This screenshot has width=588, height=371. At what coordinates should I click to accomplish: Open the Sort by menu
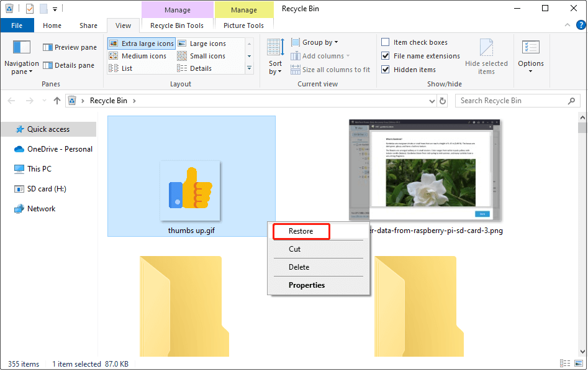276,57
